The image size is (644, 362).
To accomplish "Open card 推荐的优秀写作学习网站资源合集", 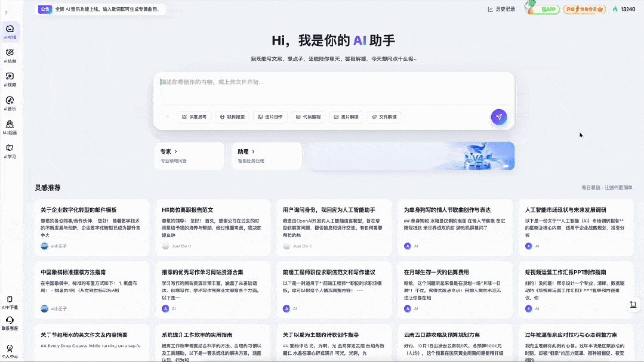I will tap(212, 290).
